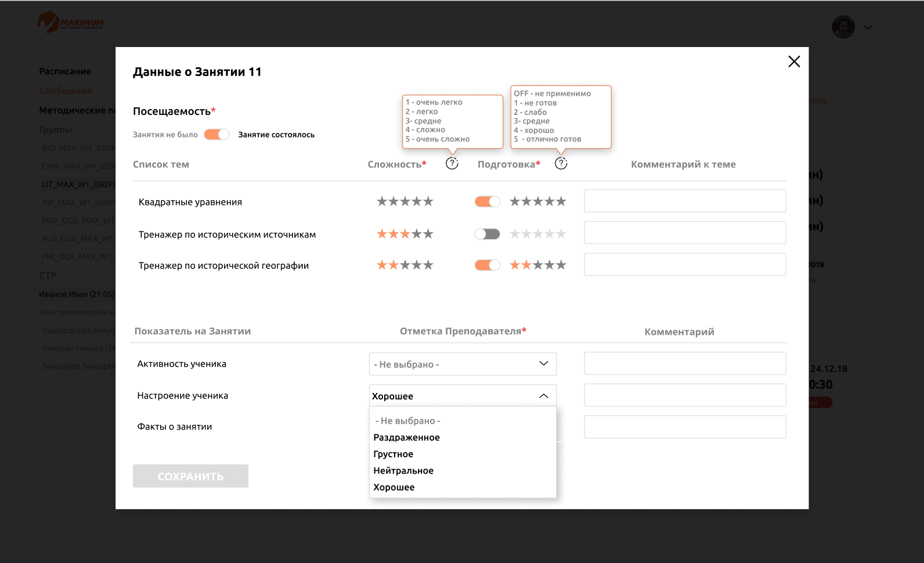The image size is (924, 563).
Task: Click comment field for Квадратные уравнения
Action: click(685, 201)
